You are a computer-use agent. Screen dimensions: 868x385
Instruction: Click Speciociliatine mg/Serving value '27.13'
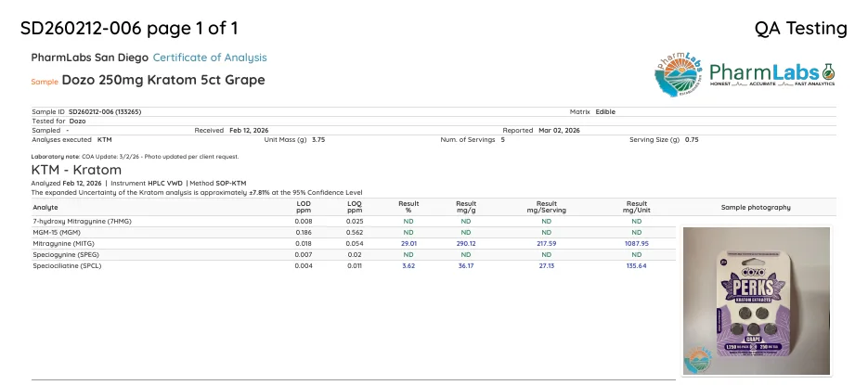(547, 265)
